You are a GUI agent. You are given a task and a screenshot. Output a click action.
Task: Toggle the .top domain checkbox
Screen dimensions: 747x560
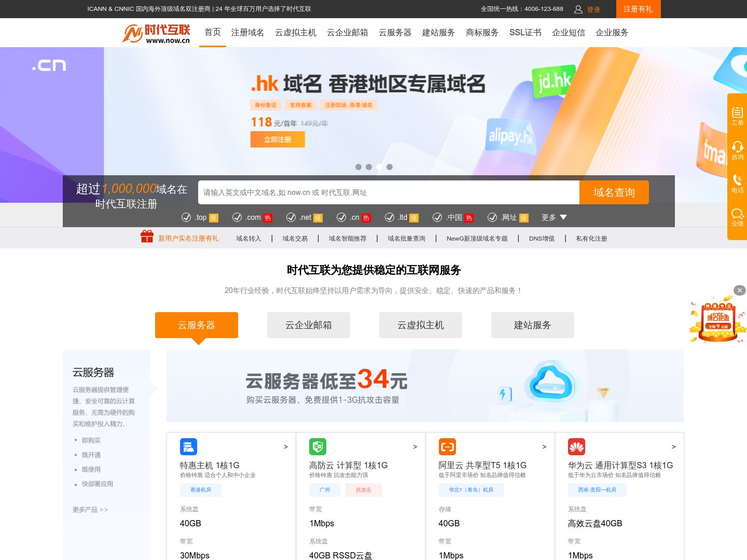tap(186, 217)
